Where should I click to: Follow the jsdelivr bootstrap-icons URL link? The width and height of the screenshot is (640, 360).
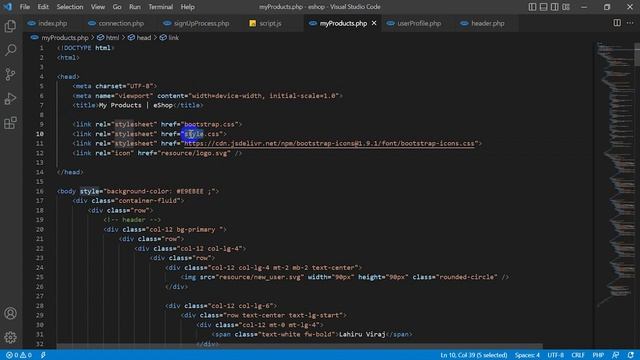pos(329,143)
